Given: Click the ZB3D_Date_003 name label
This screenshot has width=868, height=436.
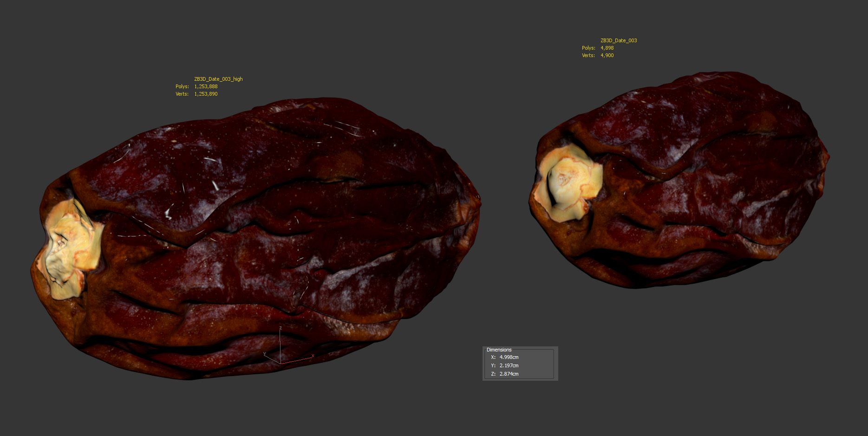Looking at the screenshot, I should click(619, 40).
